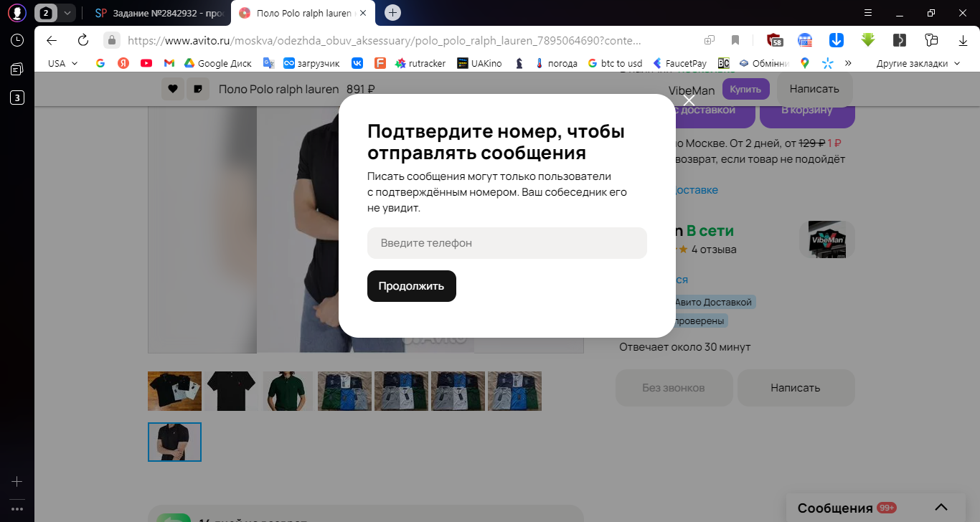Open the green arrow downloader extension
Image resolution: width=980 pixels, height=522 pixels.
click(x=868, y=40)
